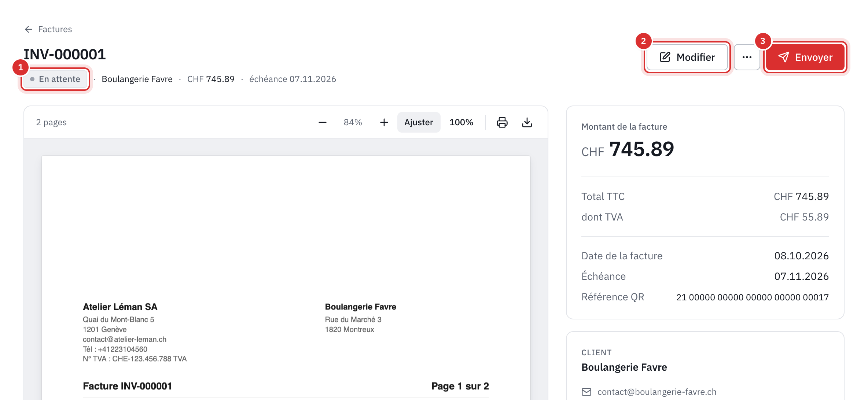
Task: Click the dont TVA CHF 55.89 value
Action: coord(804,217)
